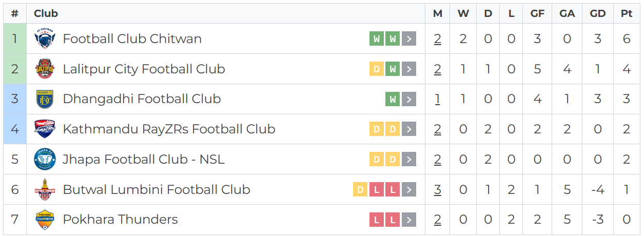This screenshot has width=644, height=236.
Task: Click the Jhapa Football Club logo
Action: (x=45, y=160)
